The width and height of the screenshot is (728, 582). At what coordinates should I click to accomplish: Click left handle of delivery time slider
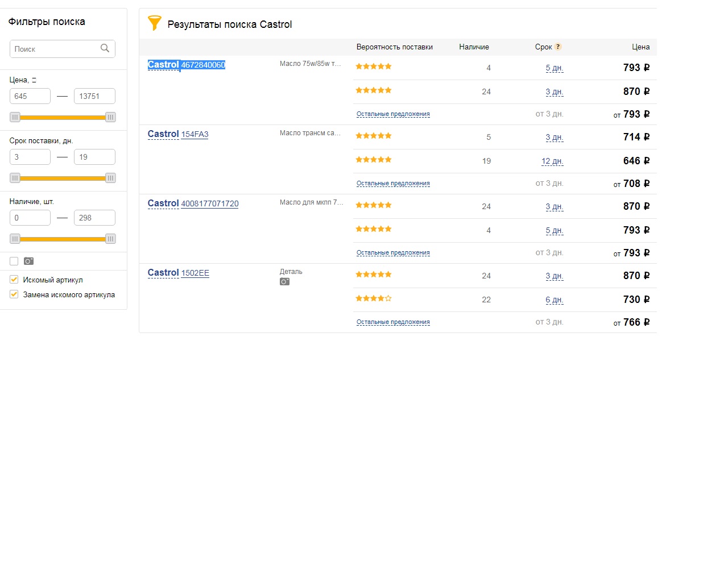coord(15,178)
